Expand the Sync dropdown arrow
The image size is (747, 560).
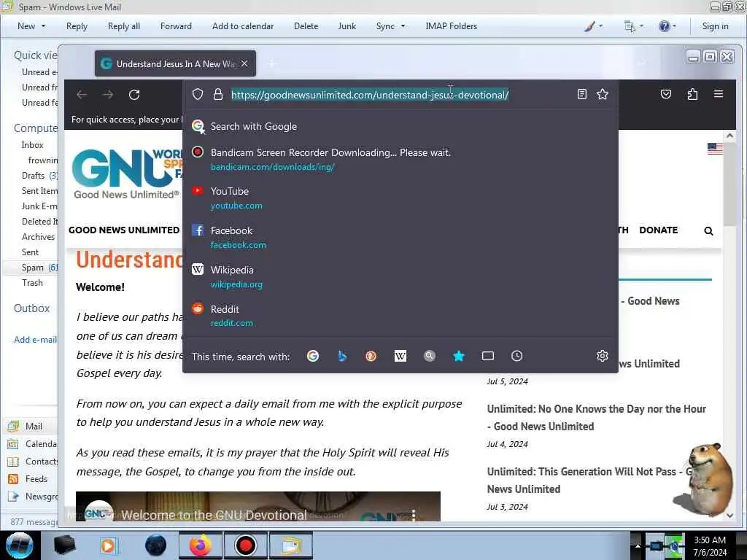click(403, 26)
